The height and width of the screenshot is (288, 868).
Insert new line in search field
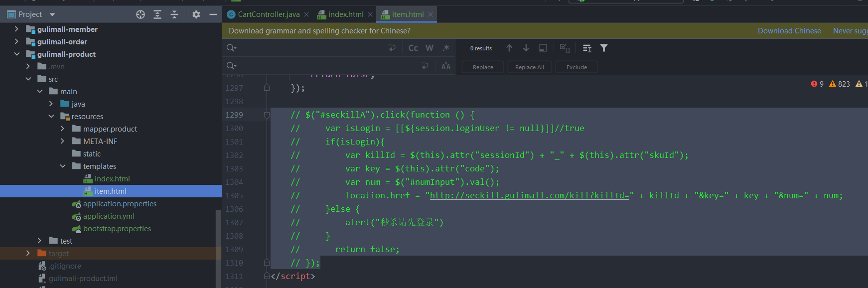[x=392, y=48]
